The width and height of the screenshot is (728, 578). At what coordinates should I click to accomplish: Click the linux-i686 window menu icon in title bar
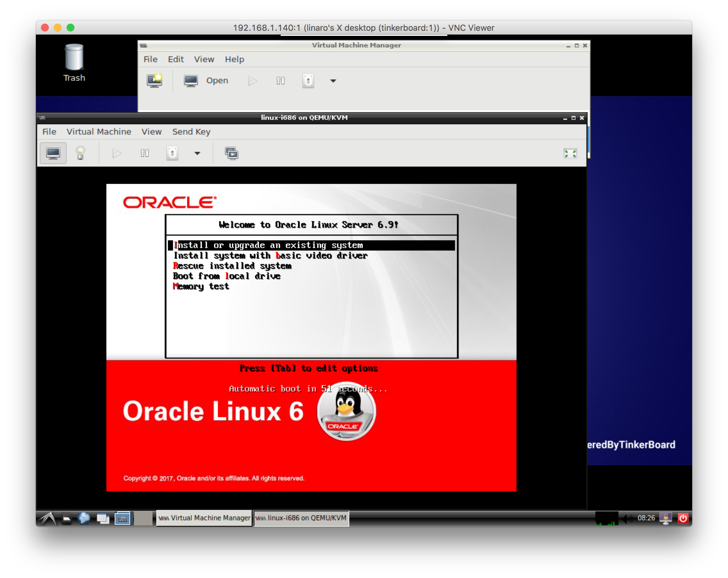[x=42, y=118]
